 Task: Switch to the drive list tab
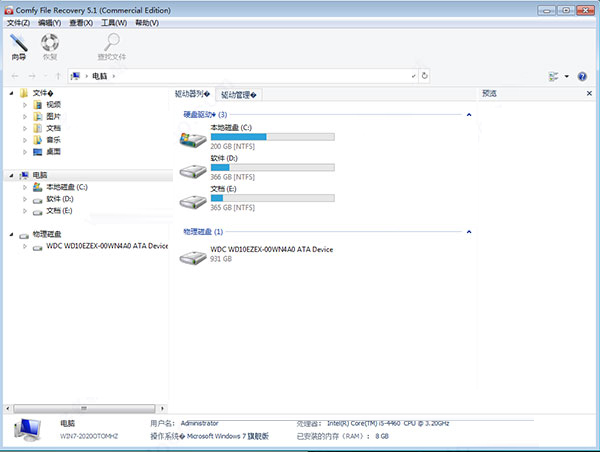(x=192, y=94)
